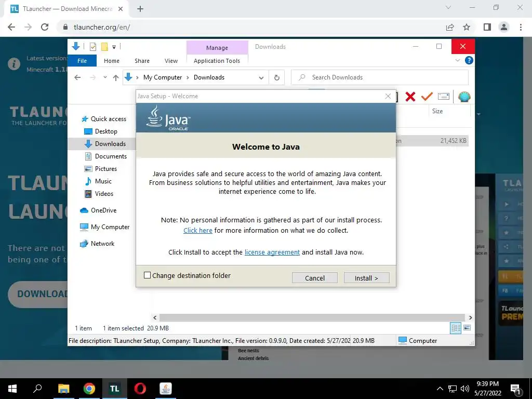Click orange checkmark toolbar icon

[427, 97]
